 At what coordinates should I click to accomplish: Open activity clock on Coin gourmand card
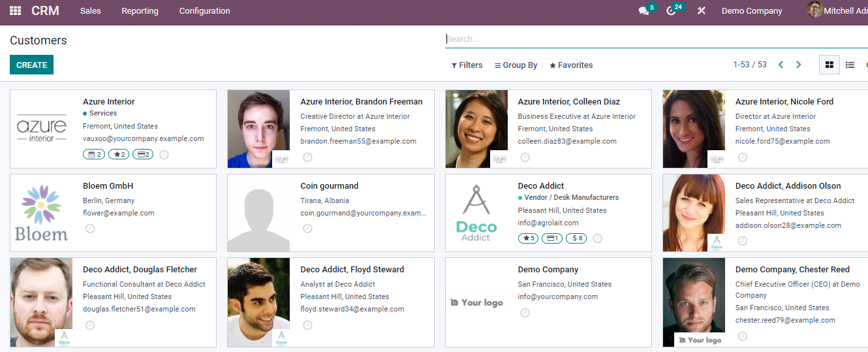click(x=307, y=229)
